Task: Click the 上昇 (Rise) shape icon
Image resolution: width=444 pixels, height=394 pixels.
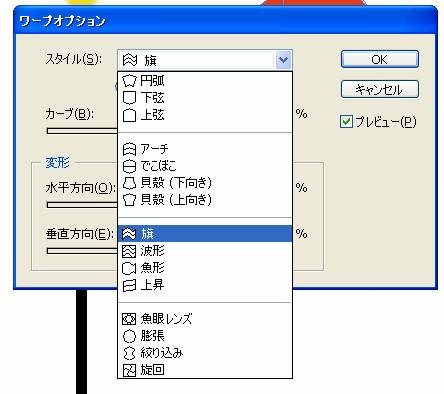Action: click(129, 285)
